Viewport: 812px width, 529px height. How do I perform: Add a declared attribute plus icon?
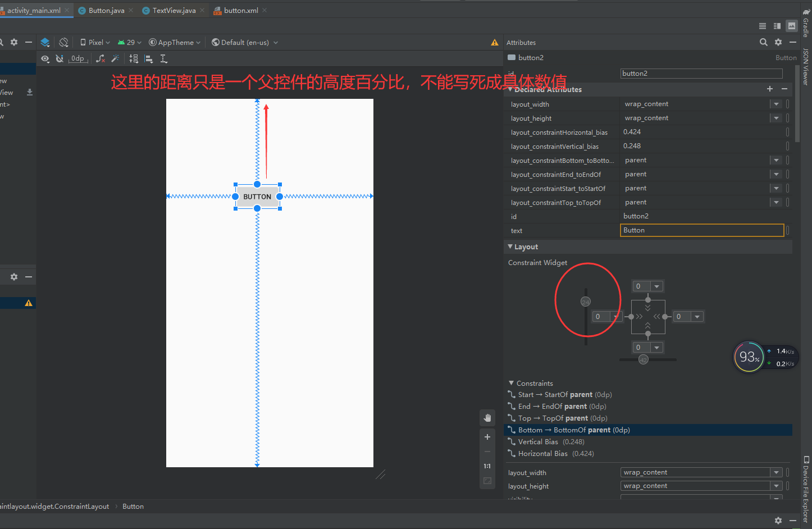770,89
